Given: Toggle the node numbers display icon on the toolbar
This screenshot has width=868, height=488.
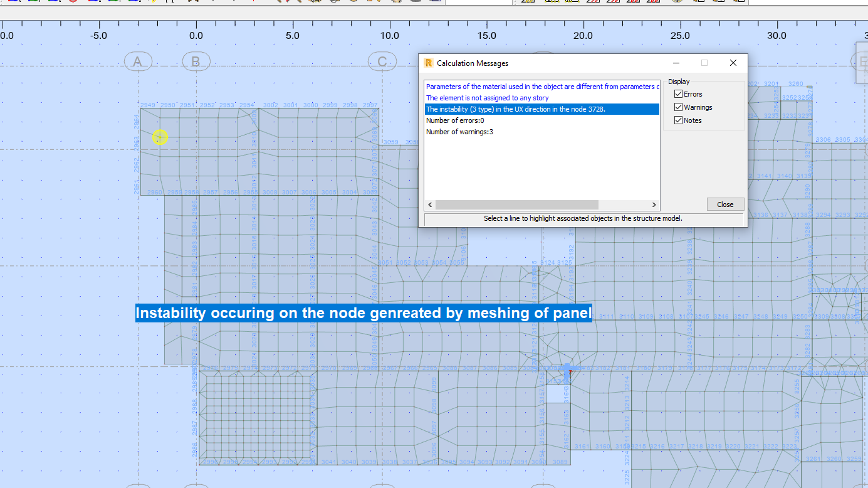Looking at the screenshot, I should click(528, 3).
